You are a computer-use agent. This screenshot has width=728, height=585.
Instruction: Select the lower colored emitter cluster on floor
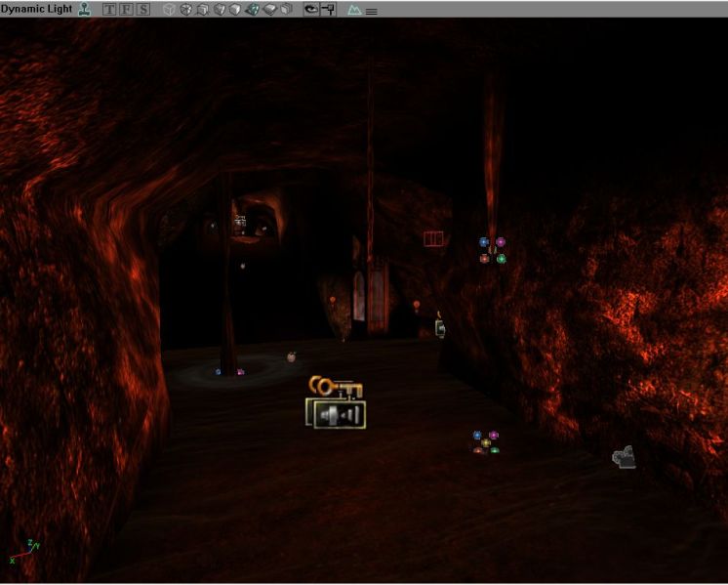point(486,441)
